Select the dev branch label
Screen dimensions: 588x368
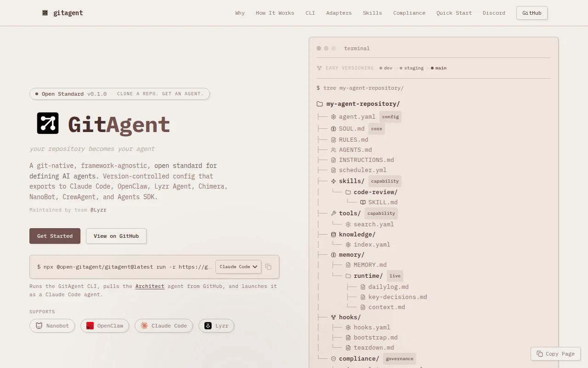[x=388, y=68]
